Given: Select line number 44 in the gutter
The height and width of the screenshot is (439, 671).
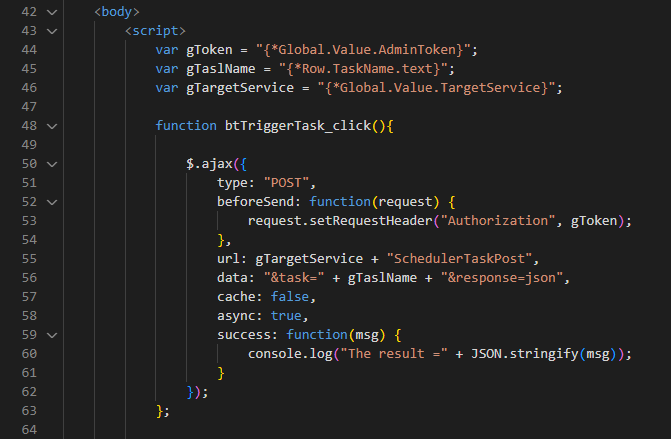Looking at the screenshot, I should click(29, 50).
